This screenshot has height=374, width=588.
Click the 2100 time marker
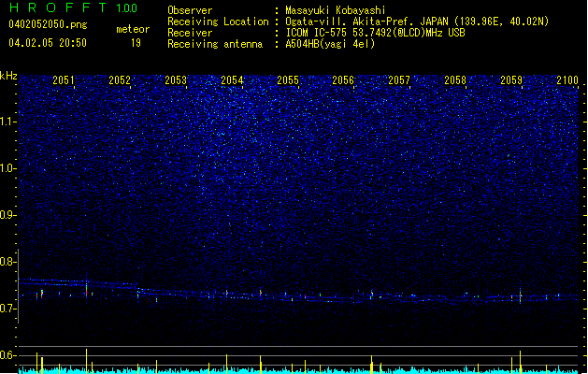click(567, 80)
